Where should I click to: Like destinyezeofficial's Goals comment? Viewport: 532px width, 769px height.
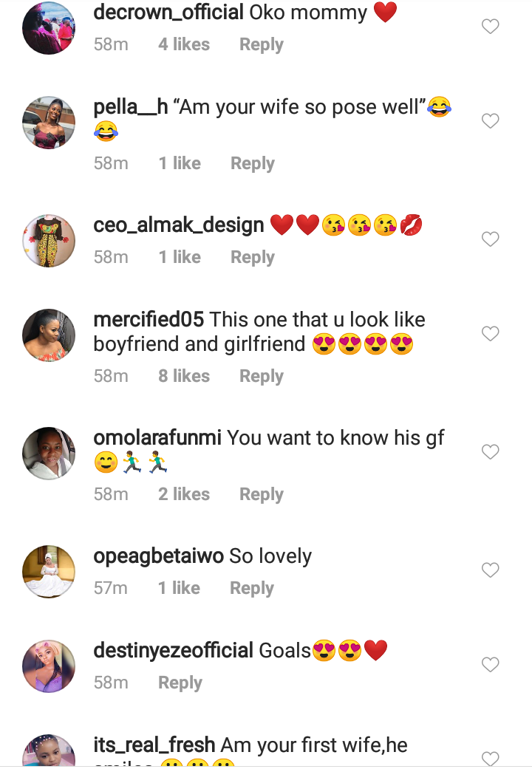pyautogui.click(x=491, y=665)
